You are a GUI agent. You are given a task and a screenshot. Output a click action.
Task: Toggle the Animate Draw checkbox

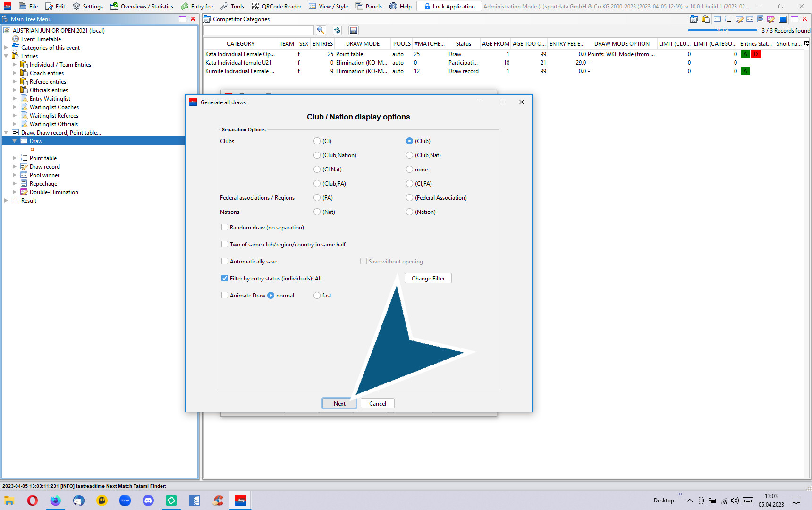[x=225, y=295]
